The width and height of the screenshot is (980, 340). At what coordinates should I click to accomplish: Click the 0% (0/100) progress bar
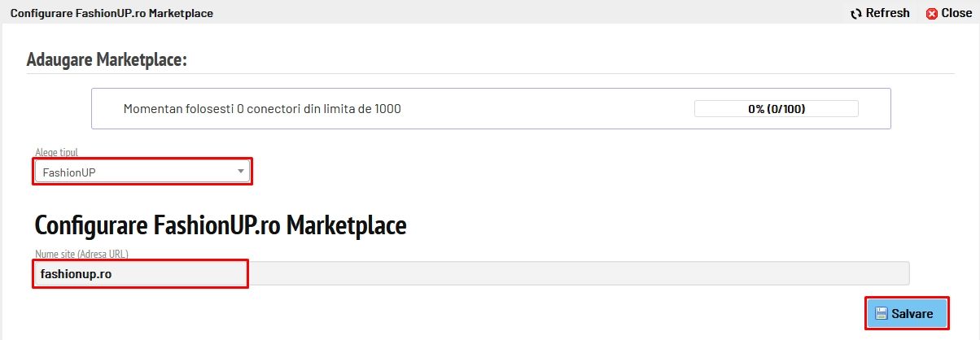776,109
